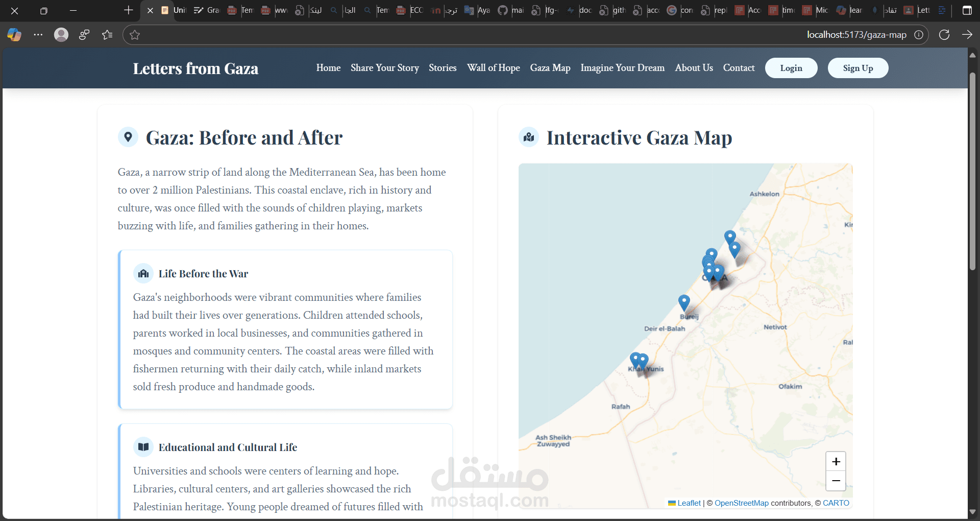Image resolution: width=980 pixels, height=521 pixels.
Task: Switch to the 'lfg-' tab
Action: tap(545, 10)
